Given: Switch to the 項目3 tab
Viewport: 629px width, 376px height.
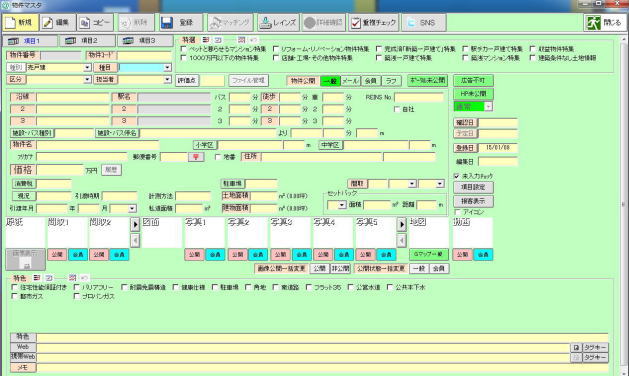Looking at the screenshot, I should [145, 41].
